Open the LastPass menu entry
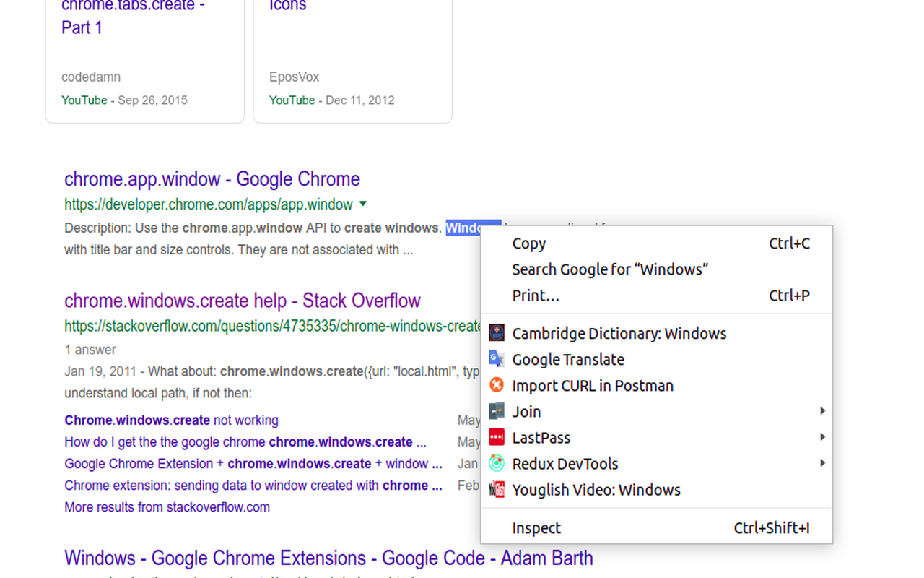This screenshot has width=924, height=578. 657,437
